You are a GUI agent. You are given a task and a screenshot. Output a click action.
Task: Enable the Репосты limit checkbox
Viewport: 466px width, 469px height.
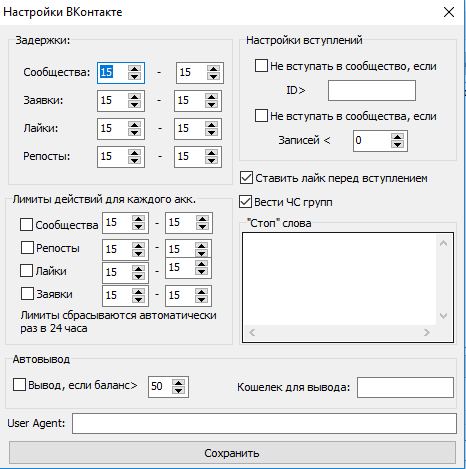click(x=27, y=248)
